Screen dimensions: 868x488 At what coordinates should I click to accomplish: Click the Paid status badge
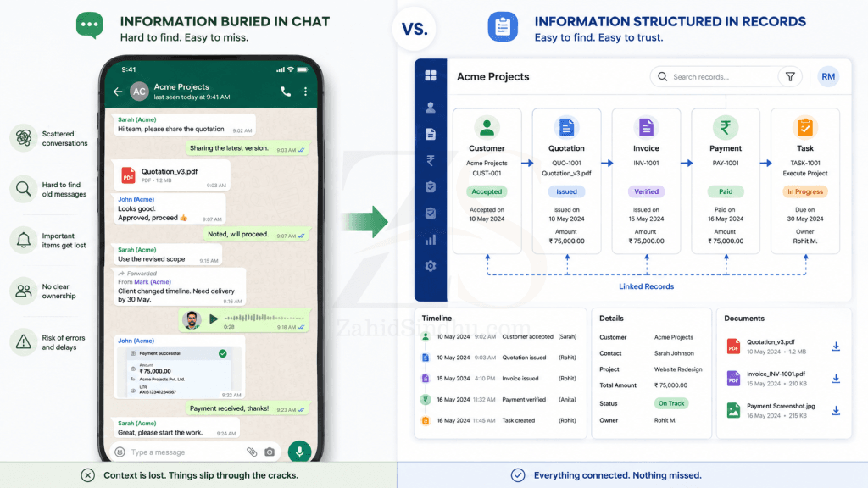(726, 191)
